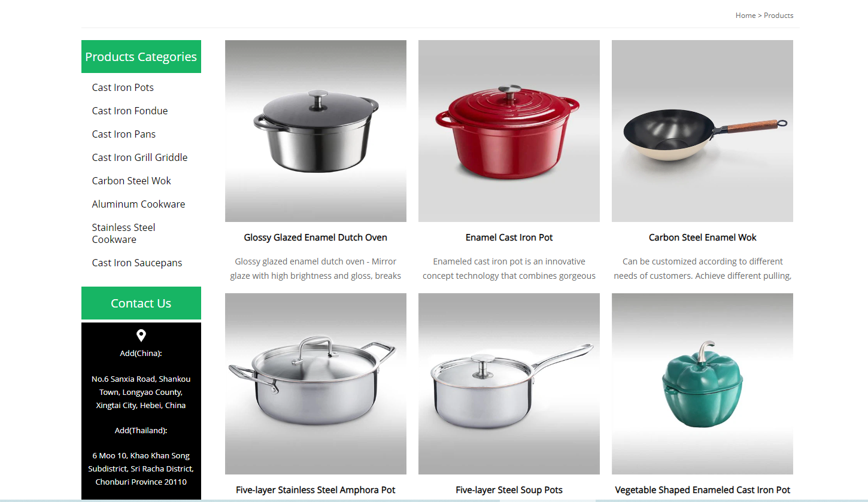View the Carbon Steel Enamel Wok image

click(702, 131)
